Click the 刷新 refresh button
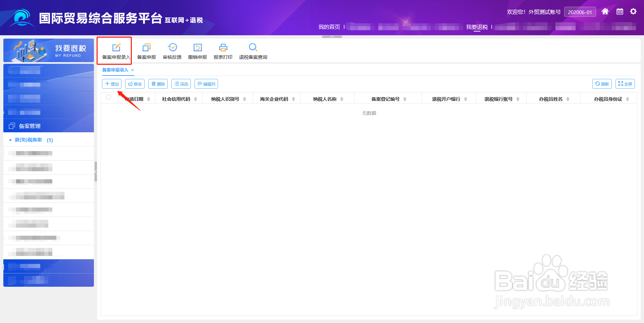The width and height of the screenshot is (644, 323). (x=602, y=84)
